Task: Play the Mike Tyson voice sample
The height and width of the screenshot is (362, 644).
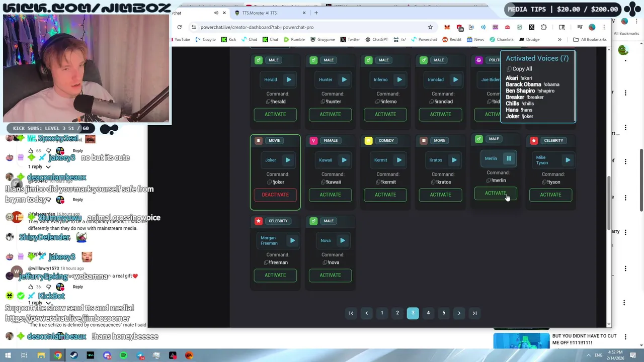Action: click(x=568, y=160)
